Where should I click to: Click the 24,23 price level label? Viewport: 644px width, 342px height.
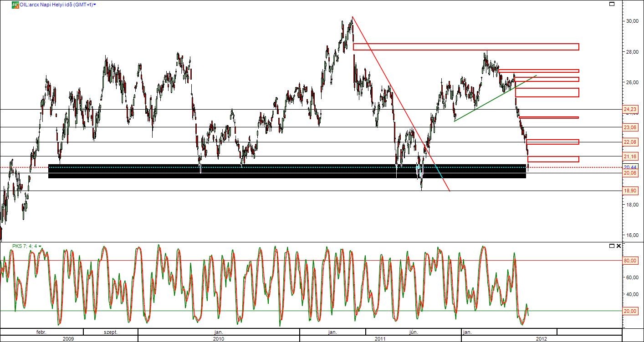pos(631,110)
